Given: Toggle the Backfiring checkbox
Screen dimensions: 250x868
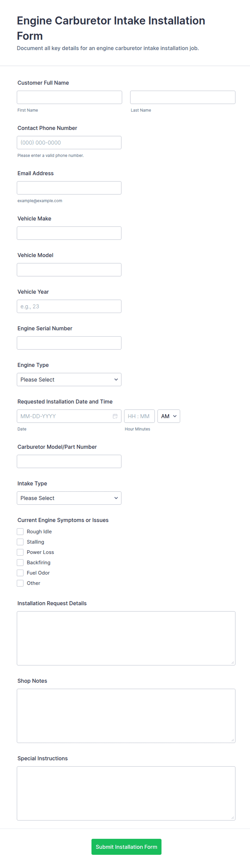Looking at the screenshot, I should pyautogui.click(x=20, y=562).
